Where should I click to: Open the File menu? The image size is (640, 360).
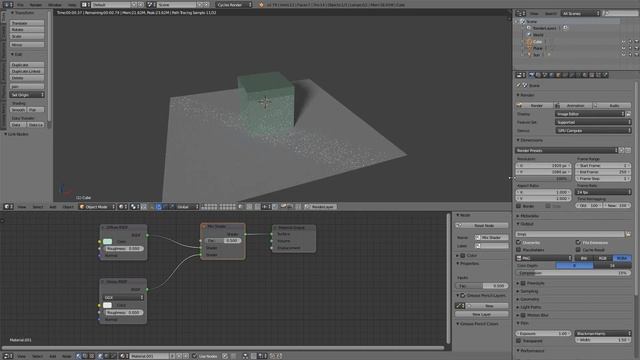pos(20,4)
